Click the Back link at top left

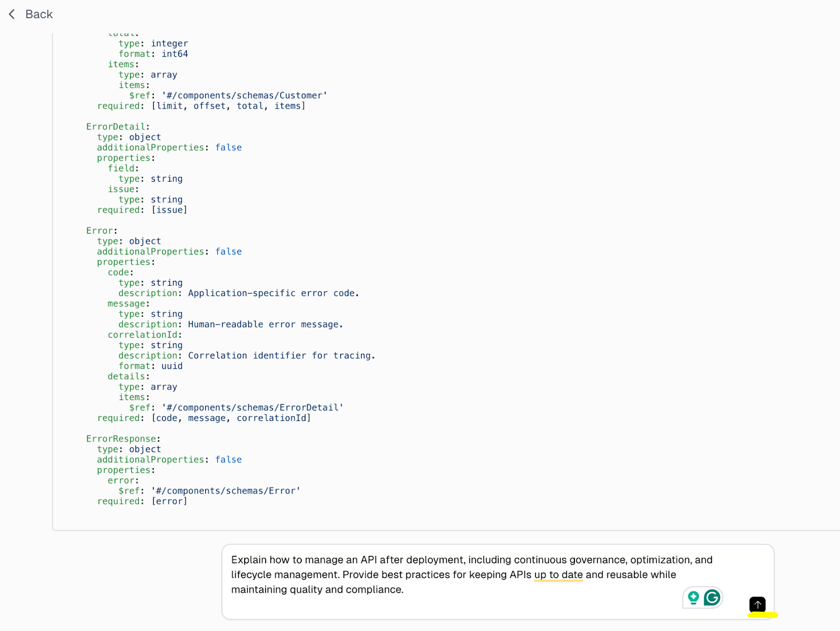pos(38,14)
